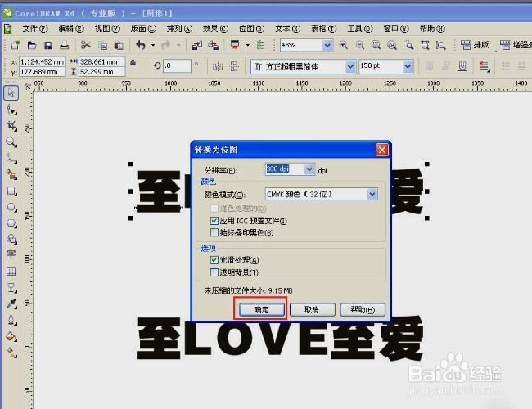The image size is (532, 409).
Task: Click the 帮助(H) button in dialog
Action: pyautogui.click(x=363, y=309)
